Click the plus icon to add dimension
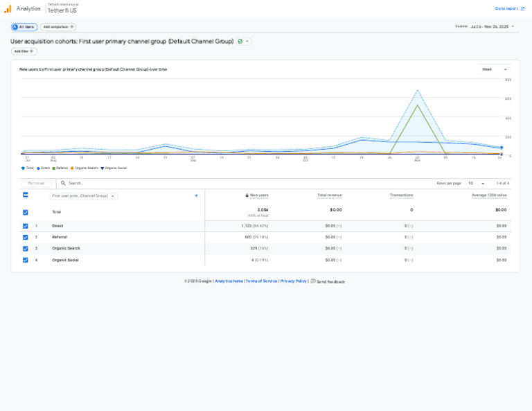This screenshot has height=411, width=532. click(x=196, y=195)
